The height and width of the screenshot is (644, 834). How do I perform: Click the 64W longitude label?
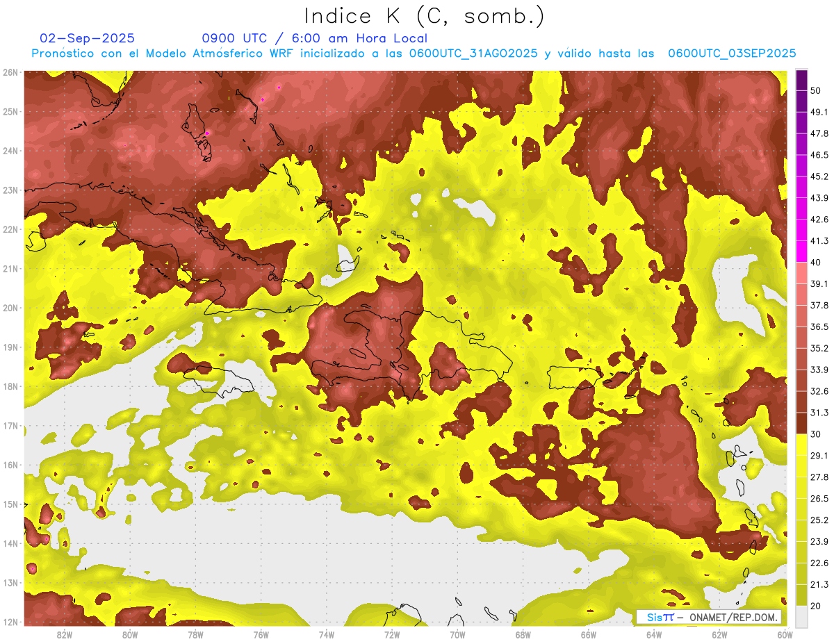point(654,635)
